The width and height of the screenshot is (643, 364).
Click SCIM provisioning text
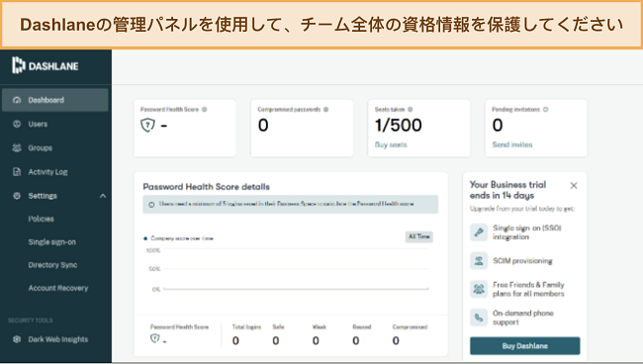coord(522,261)
